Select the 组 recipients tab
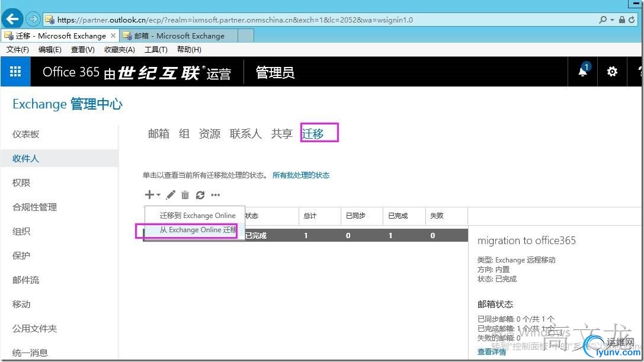The image size is (644, 362). click(184, 133)
